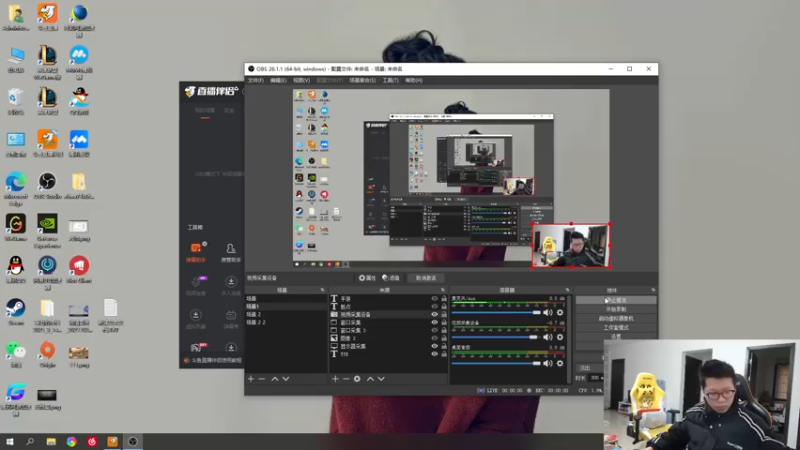Toggle visibility of the 窗口采集 source
The height and width of the screenshot is (450, 800).
pos(434,322)
